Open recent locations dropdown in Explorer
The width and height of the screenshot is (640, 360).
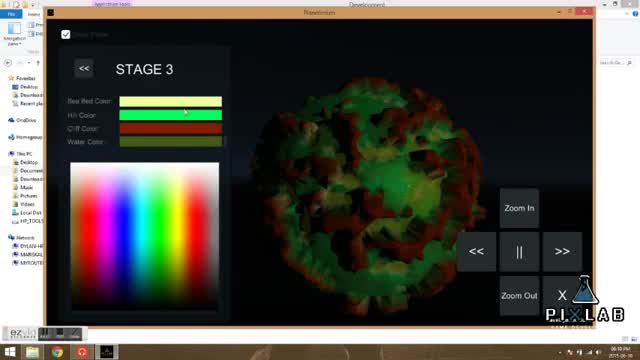[29, 63]
